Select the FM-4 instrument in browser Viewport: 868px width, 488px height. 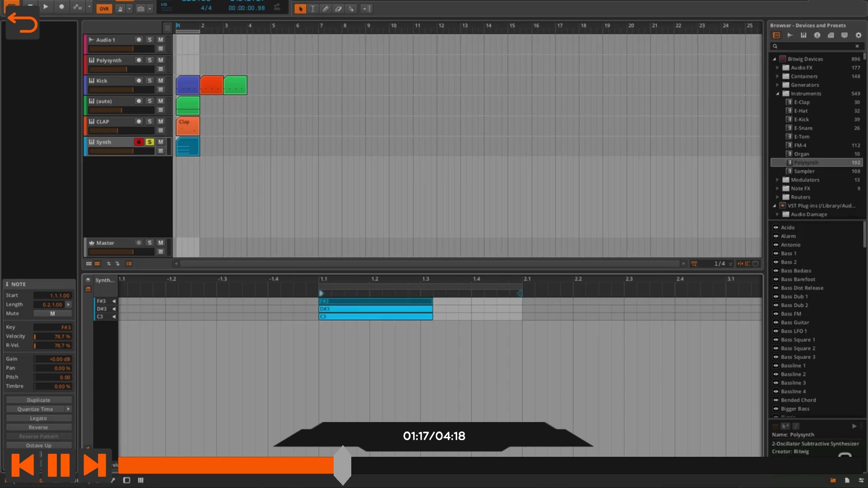click(x=816, y=145)
